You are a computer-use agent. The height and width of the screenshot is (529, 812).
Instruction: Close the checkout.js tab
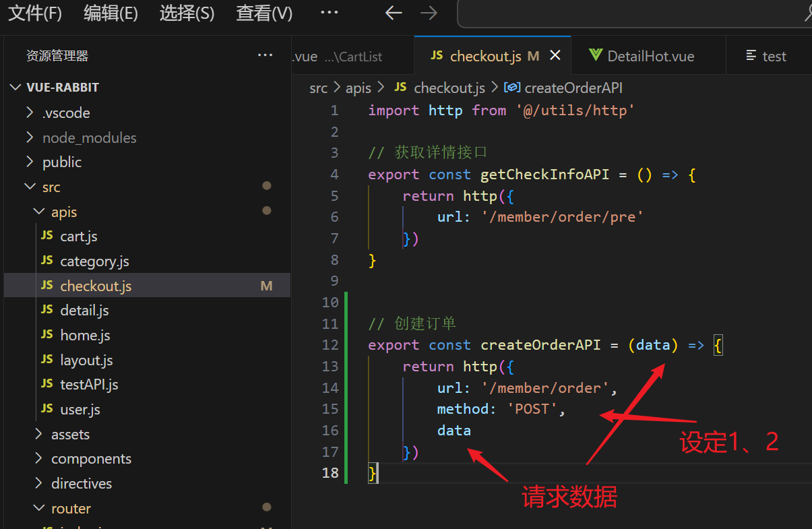(x=555, y=56)
